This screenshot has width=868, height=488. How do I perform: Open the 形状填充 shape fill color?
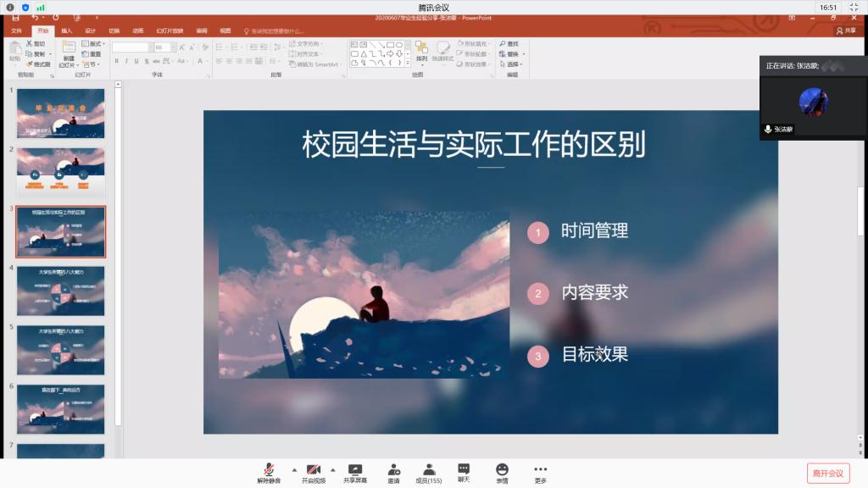pyautogui.click(x=475, y=44)
